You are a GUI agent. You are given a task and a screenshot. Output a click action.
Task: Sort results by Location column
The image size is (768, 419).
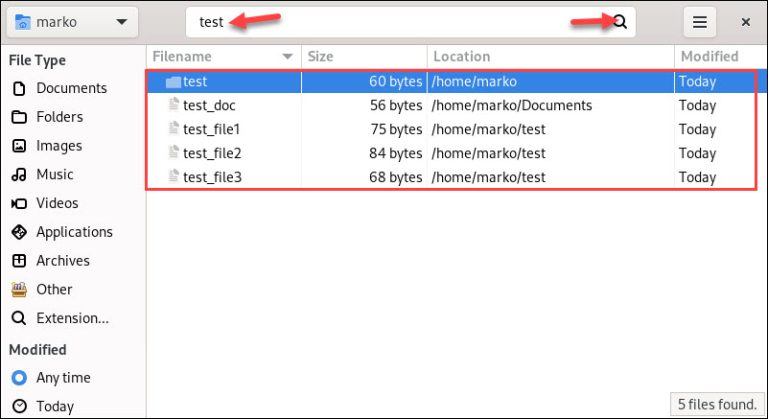551,57
